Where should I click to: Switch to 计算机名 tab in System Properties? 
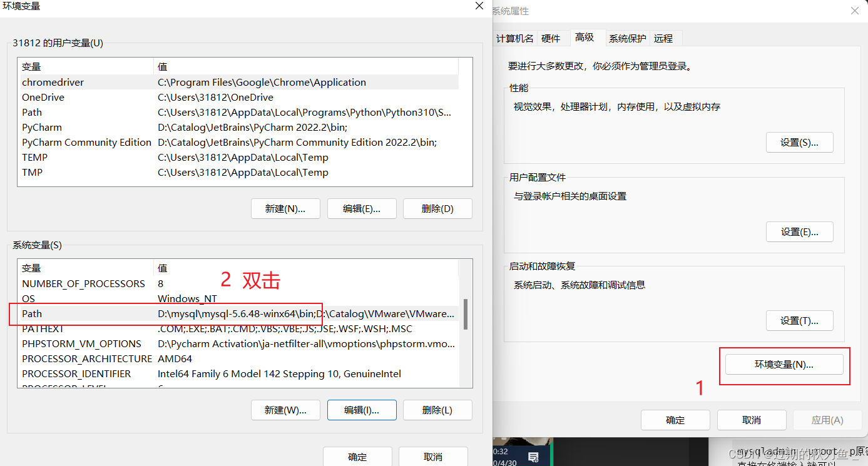tap(514, 38)
